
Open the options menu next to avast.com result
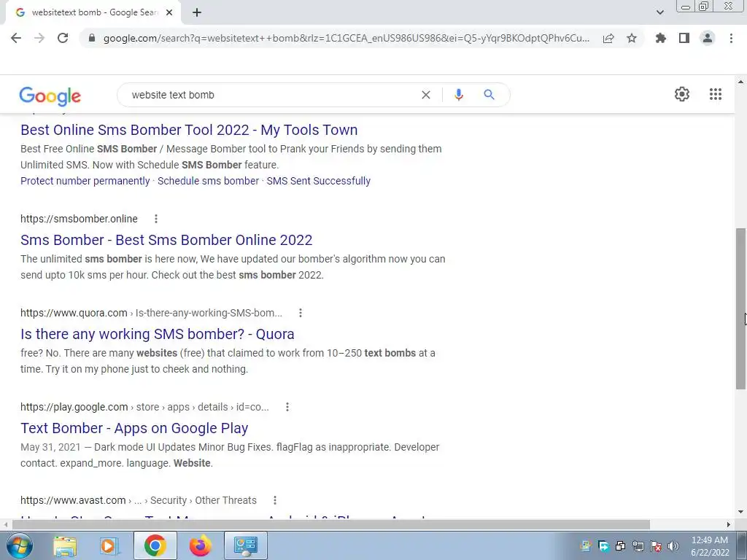[275, 500]
